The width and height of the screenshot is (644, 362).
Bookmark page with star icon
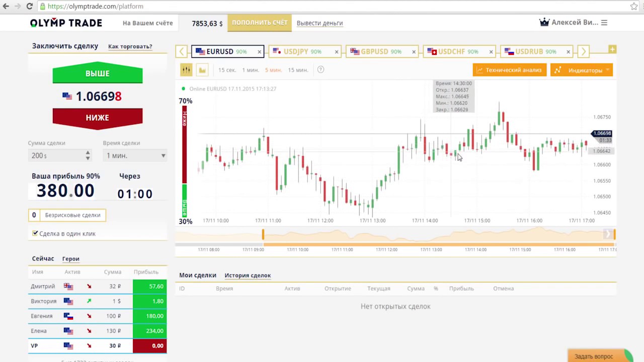point(634,7)
